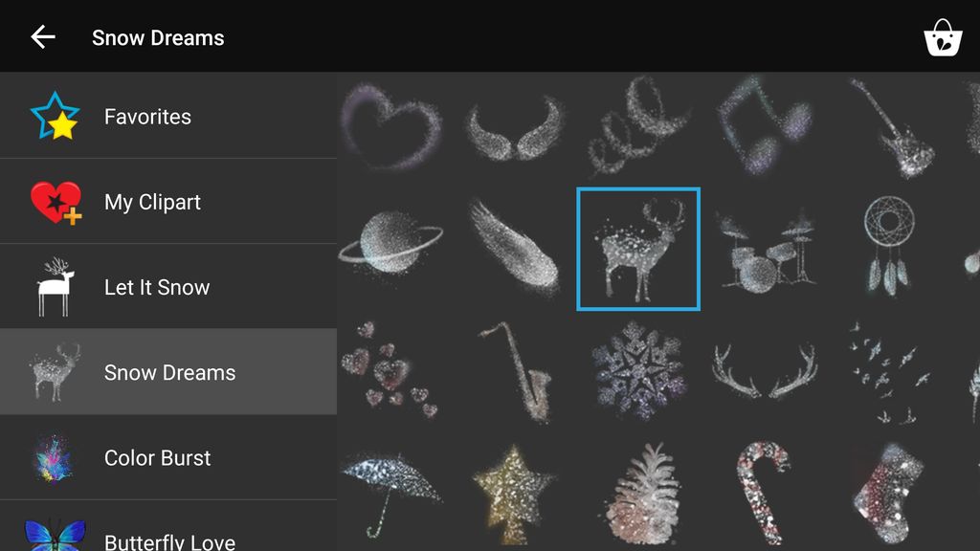Choose the umbrella sticker
Screen dimensions: 980x551
pyautogui.click(x=391, y=496)
